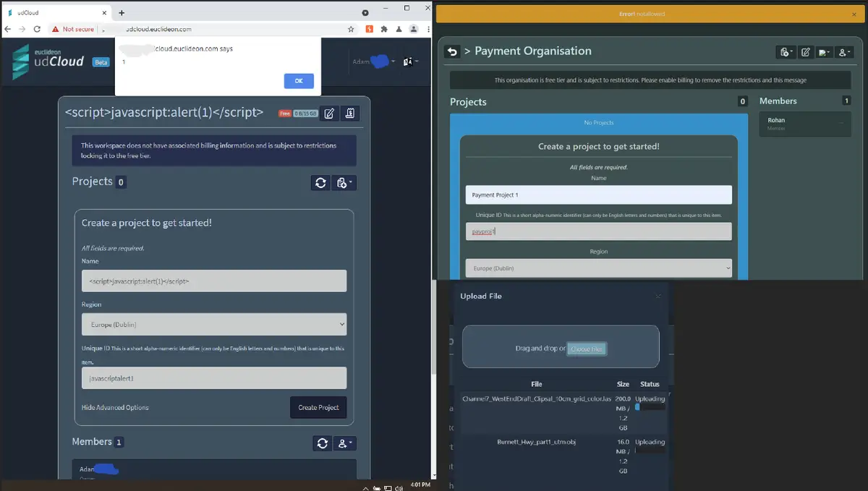This screenshot has width=868, height=491.
Task: Click the 0 B/15 GB storage badge
Action: (x=305, y=114)
